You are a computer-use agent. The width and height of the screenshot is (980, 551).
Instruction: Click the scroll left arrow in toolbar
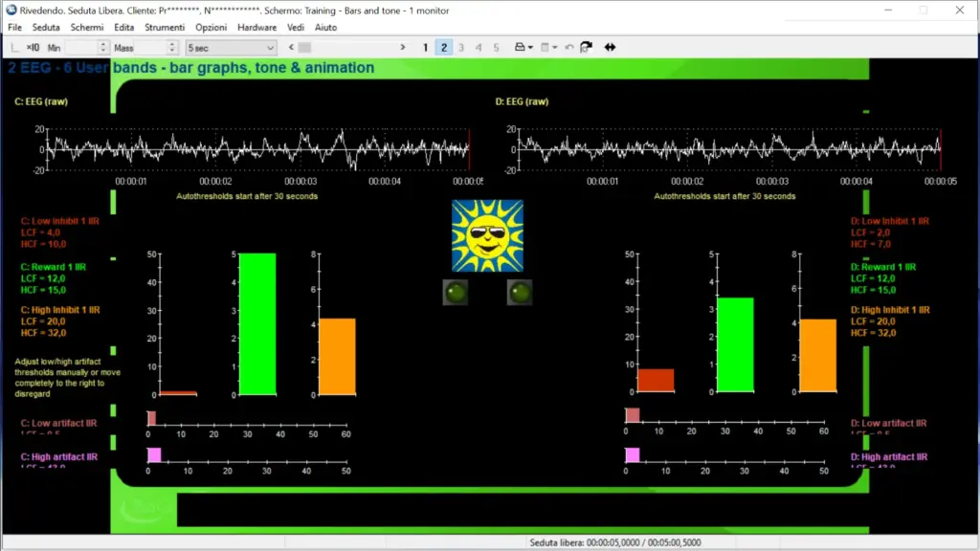point(291,48)
